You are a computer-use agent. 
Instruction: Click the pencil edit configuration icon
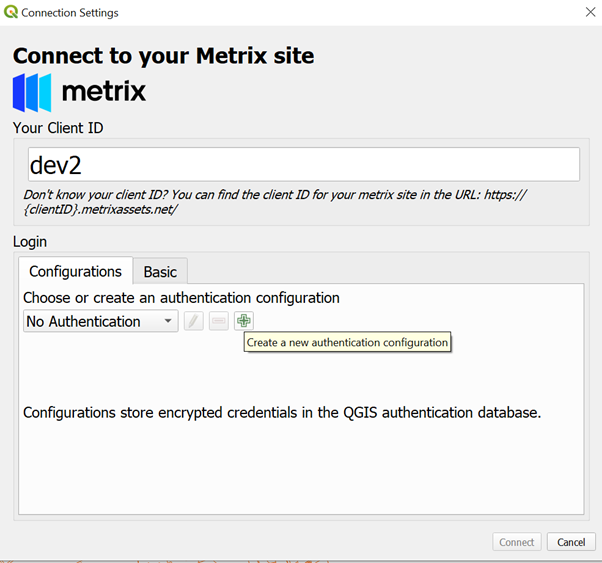pyautogui.click(x=194, y=321)
